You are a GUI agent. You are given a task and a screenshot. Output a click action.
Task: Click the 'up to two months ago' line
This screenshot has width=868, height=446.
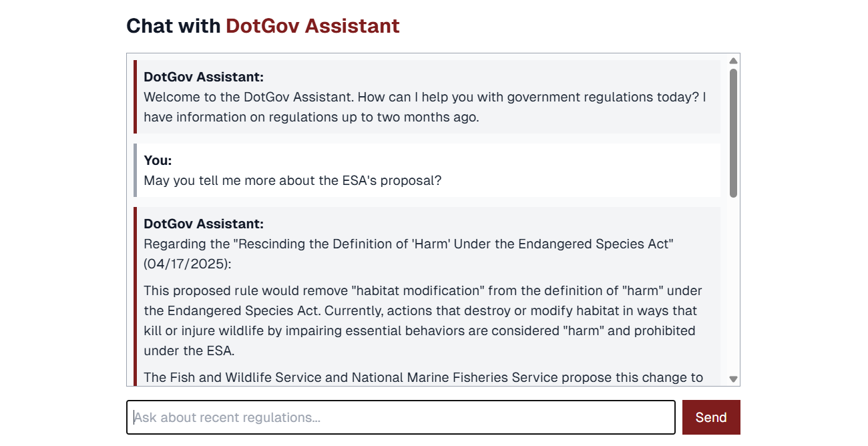pyautogui.click(x=310, y=117)
